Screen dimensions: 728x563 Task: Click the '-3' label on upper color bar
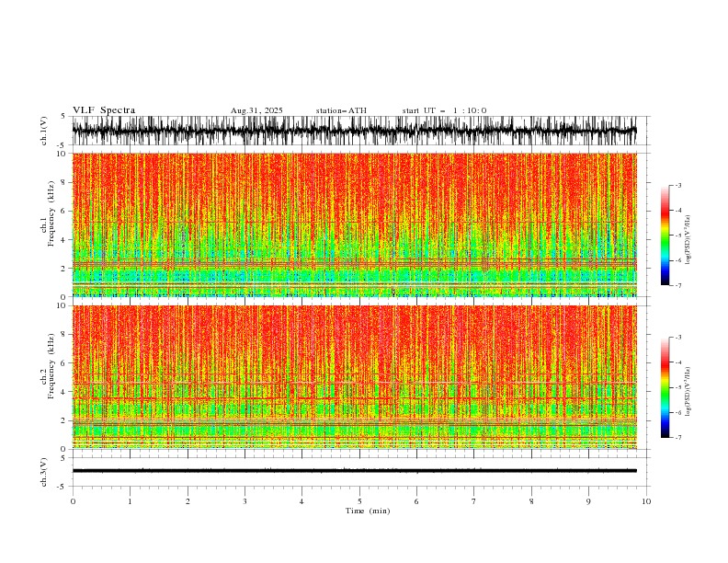pyautogui.click(x=677, y=185)
